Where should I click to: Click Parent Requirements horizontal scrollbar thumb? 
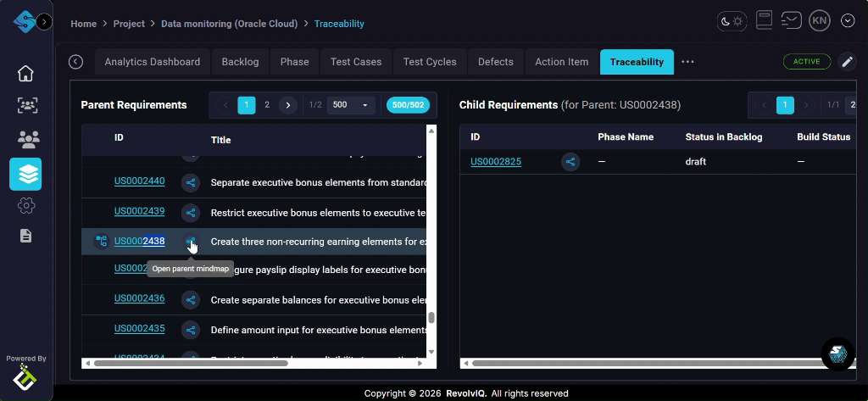(191, 364)
